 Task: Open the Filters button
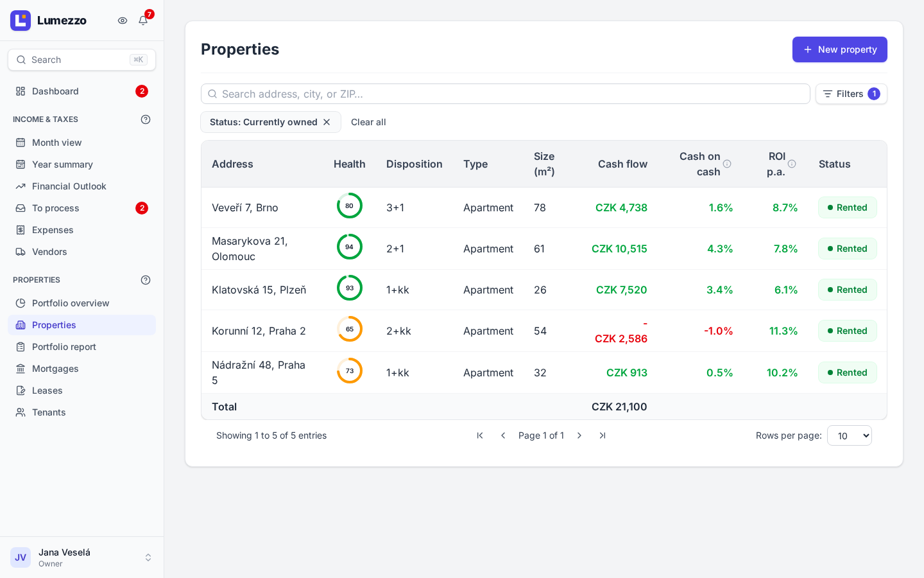[x=851, y=94]
